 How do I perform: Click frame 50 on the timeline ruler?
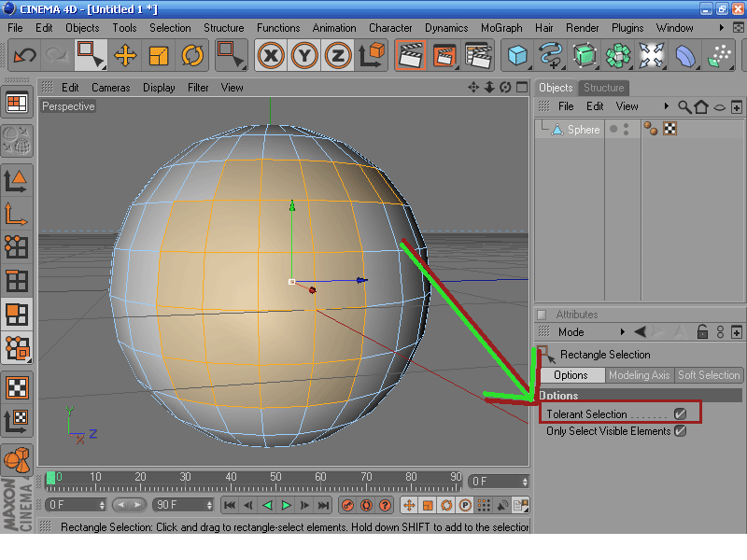(x=275, y=478)
